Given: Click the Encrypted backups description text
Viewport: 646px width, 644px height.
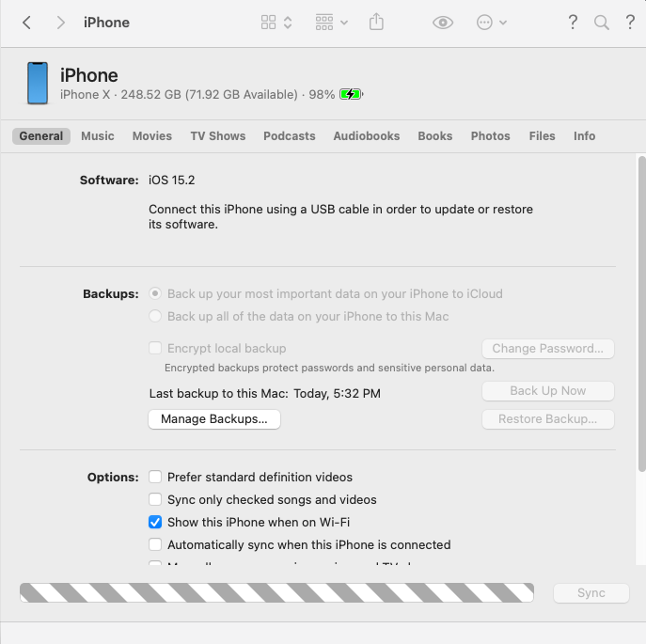Looking at the screenshot, I should click(x=329, y=368).
